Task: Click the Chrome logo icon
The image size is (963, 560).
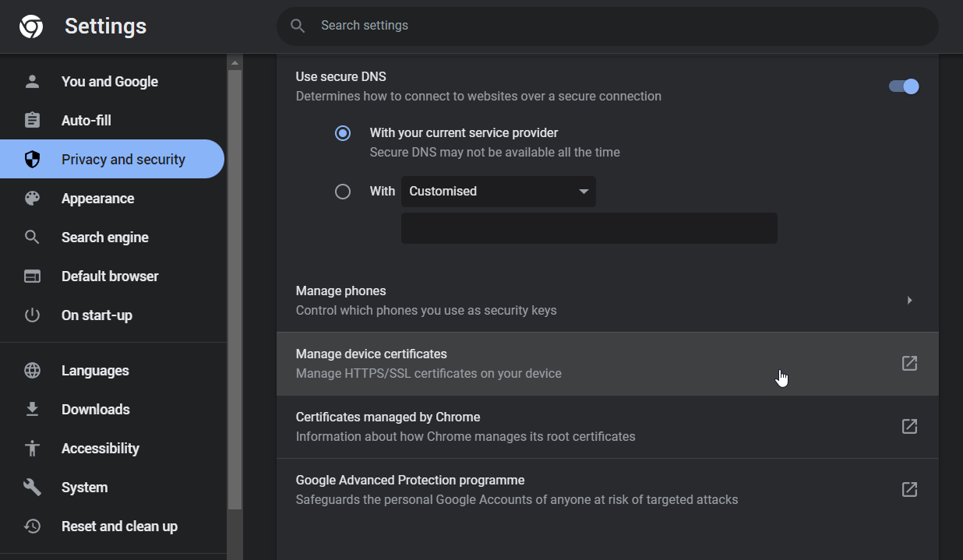Action: click(31, 26)
